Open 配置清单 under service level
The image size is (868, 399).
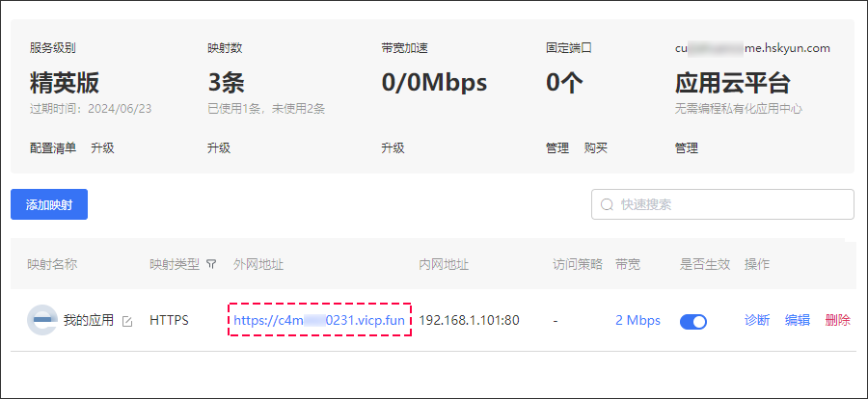(53, 147)
